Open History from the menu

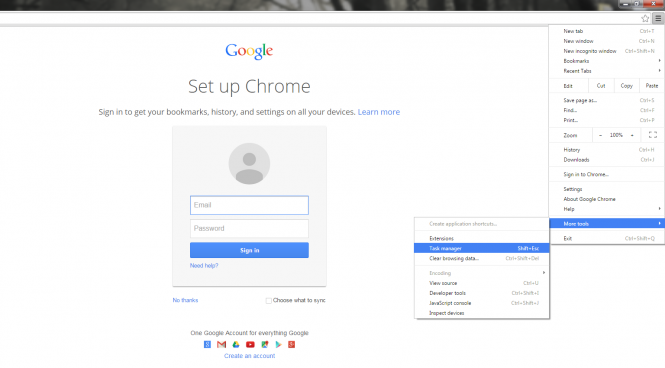click(607, 150)
